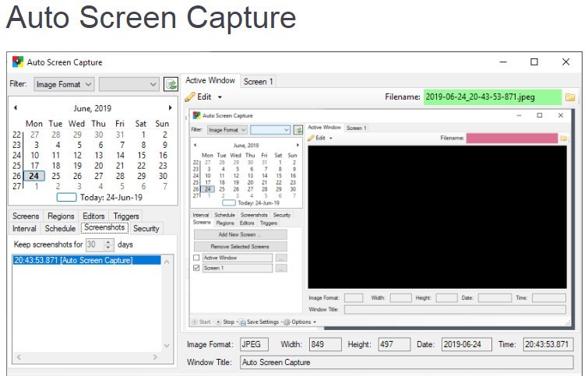Click the June, 2019 calendar header
588x376 pixels.
(x=93, y=108)
